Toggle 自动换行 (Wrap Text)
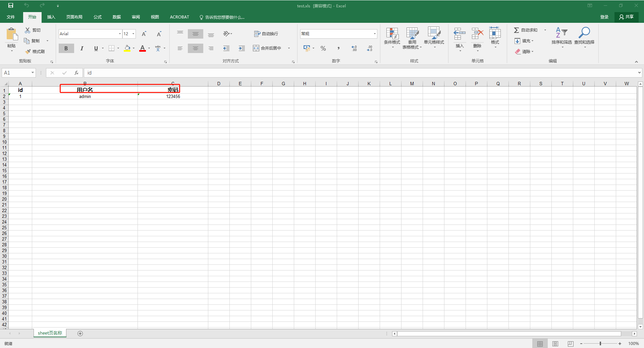This screenshot has width=644, height=348. (x=266, y=34)
